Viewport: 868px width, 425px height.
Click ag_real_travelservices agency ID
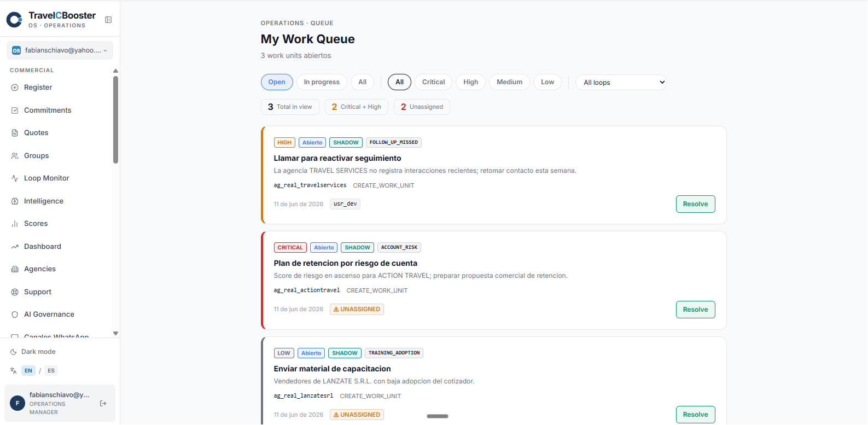point(310,185)
